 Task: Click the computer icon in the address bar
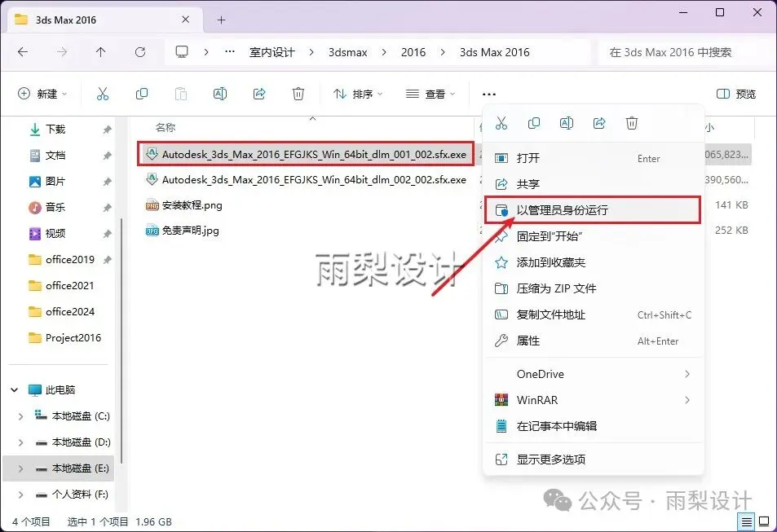182,52
